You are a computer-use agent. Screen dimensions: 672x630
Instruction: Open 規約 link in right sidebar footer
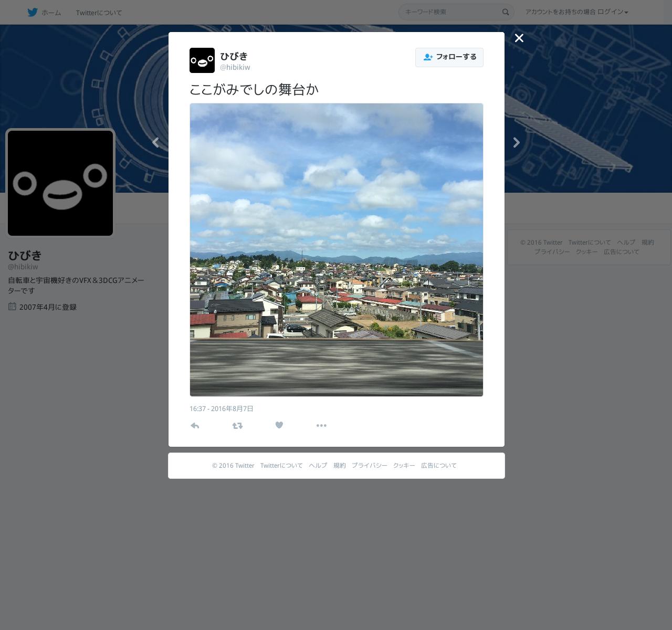648,243
